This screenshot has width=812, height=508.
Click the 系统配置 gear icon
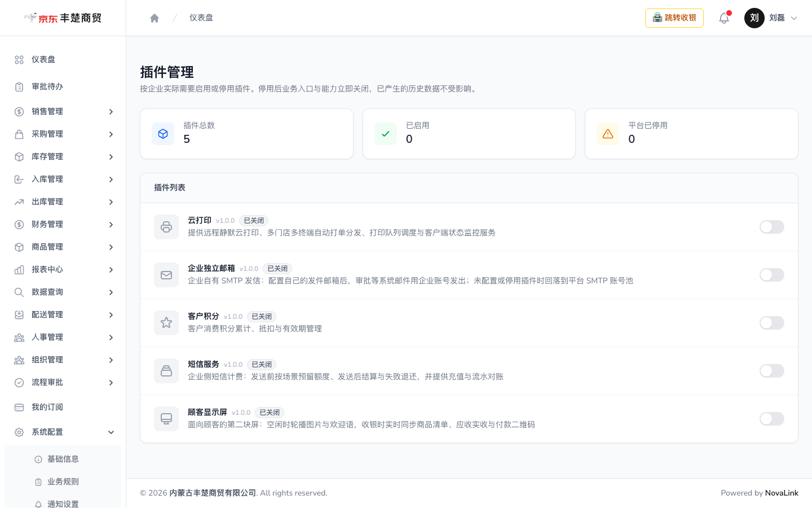pyautogui.click(x=19, y=432)
